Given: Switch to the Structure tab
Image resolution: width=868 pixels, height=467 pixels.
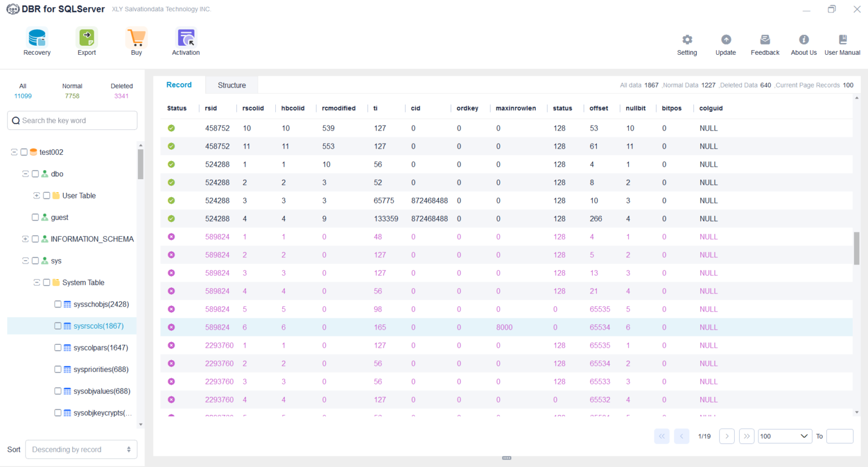Looking at the screenshot, I should (231, 85).
